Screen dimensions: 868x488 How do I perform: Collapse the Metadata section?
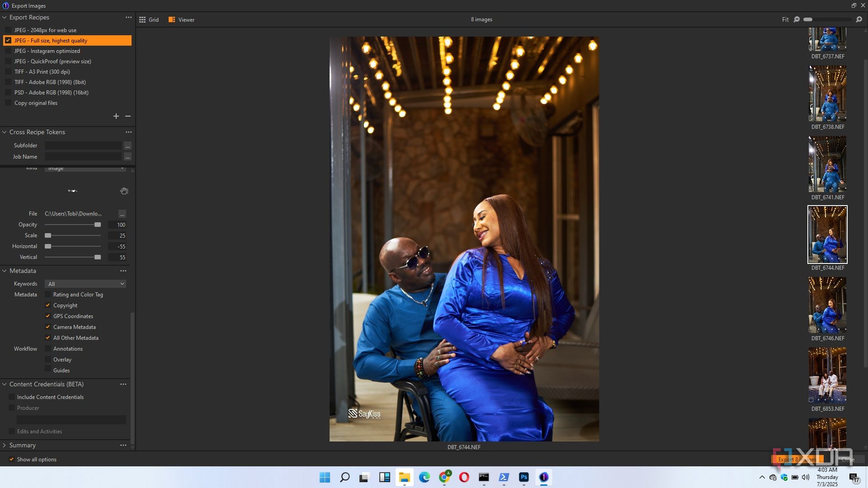[x=5, y=271]
